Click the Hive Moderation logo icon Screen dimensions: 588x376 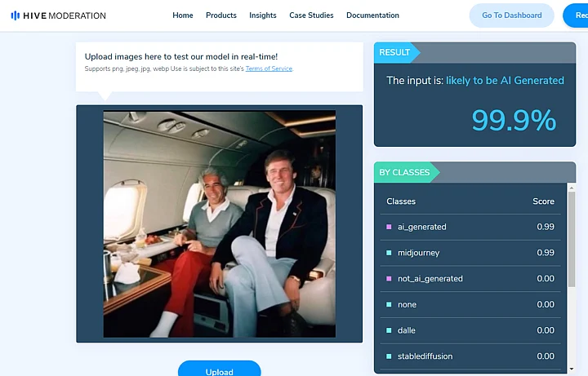tap(16, 15)
